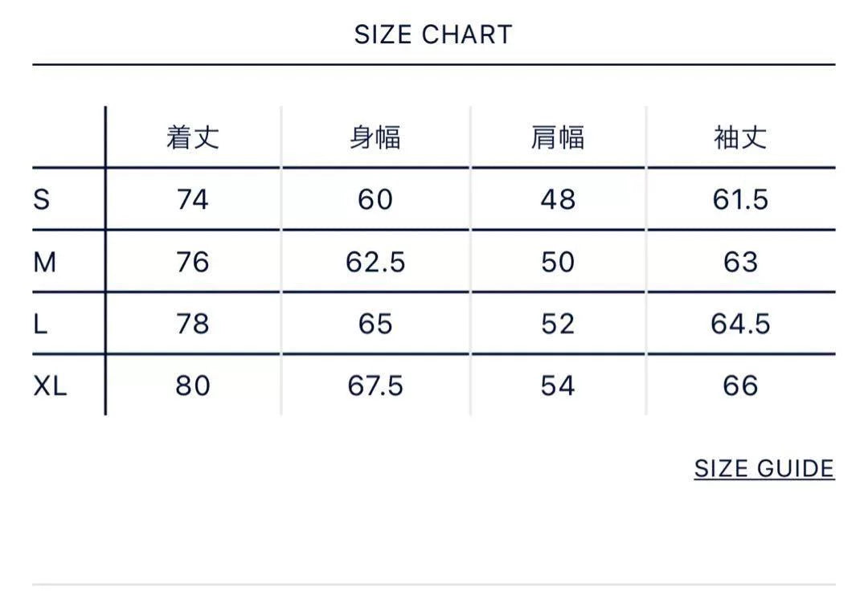
Task: Click the 48 shoulder width value
Action: click(x=558, y=199)
